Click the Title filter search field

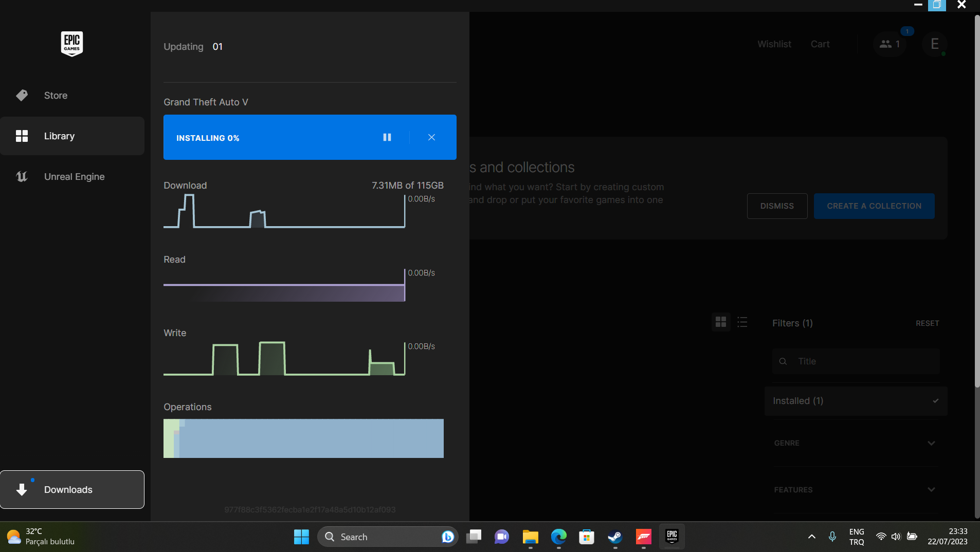pos(856,361)
